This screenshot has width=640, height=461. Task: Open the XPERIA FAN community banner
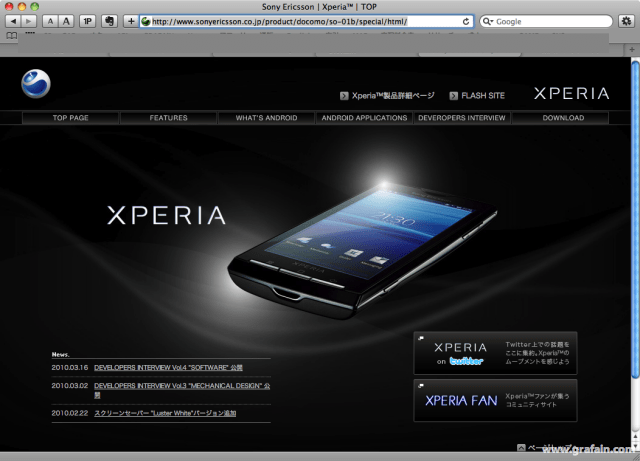pos(495,400)
